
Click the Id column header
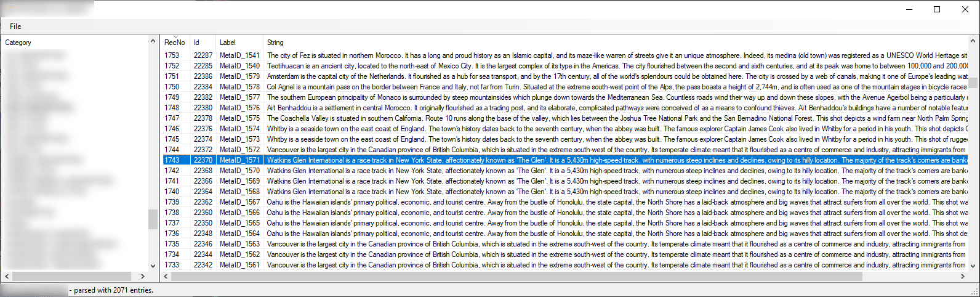tap(197, 43)
